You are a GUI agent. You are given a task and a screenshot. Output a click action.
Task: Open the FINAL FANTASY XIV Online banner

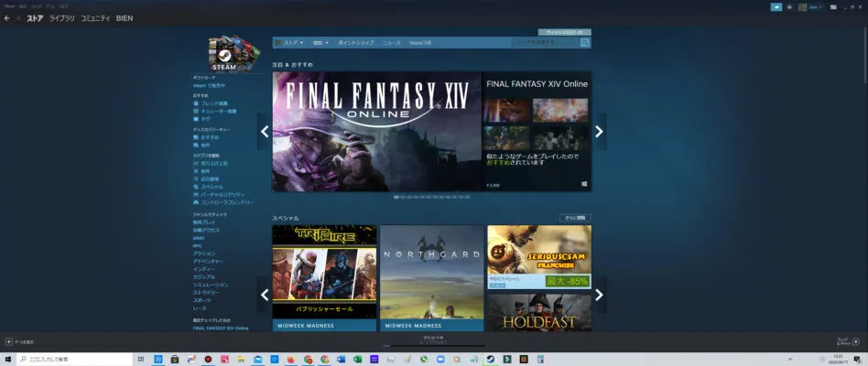377,132
